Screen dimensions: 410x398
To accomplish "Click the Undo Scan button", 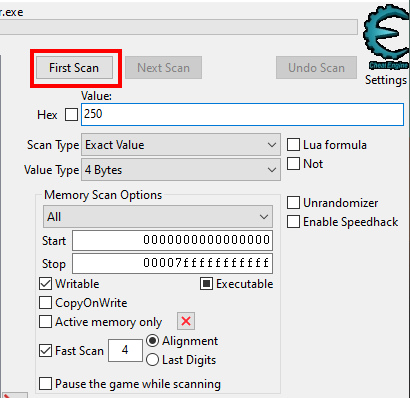I will coord(316,68).
